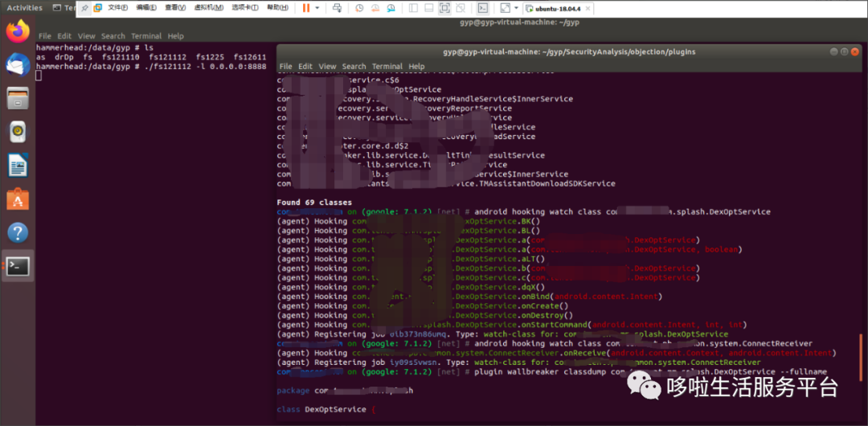Open Help menu in back ~/gyp terminal
Screen dimensions: 868x426
[x=175, y=36]
